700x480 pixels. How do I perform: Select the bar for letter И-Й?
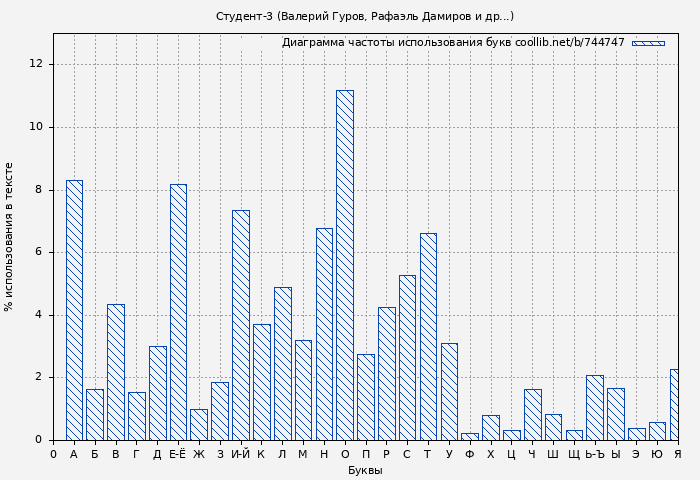(241, 325)
